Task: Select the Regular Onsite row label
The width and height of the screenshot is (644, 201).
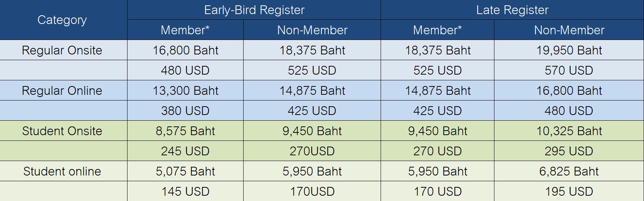Action: 62,50
